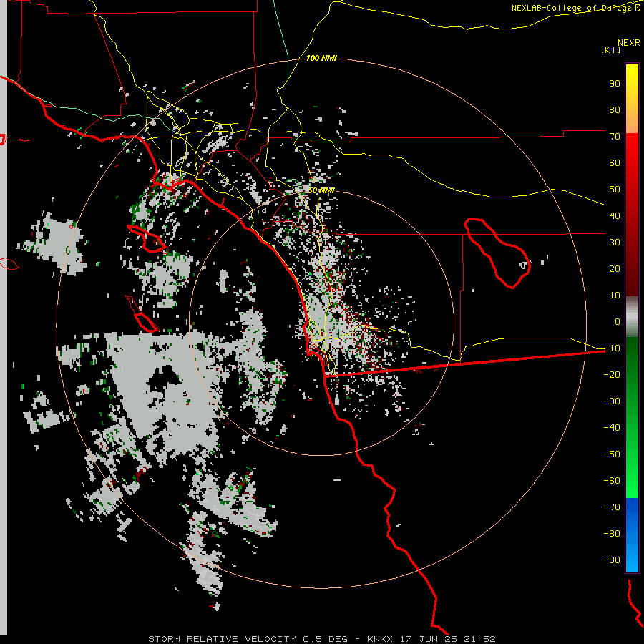Click the -20 value on the velocity scale
Screen dimensions: 644x644
tap(612, 375)
